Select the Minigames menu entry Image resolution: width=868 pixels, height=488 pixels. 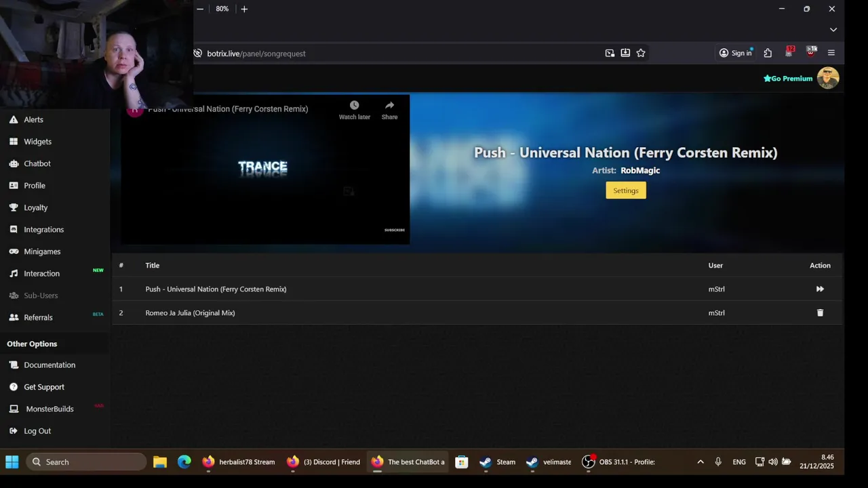pos(42,251)
